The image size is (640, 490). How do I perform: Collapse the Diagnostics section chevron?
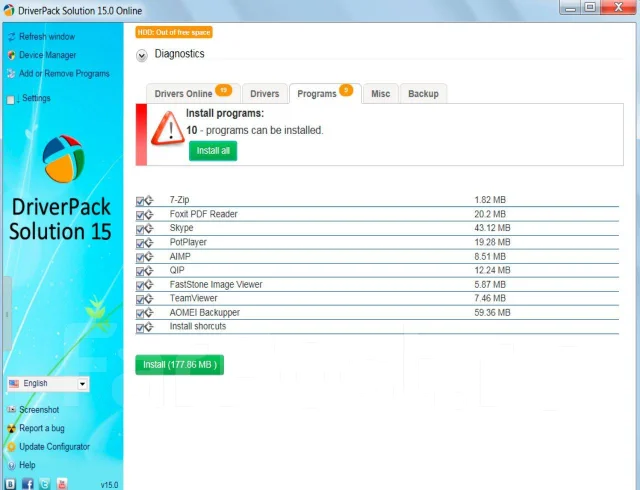(x=142, y=55)
